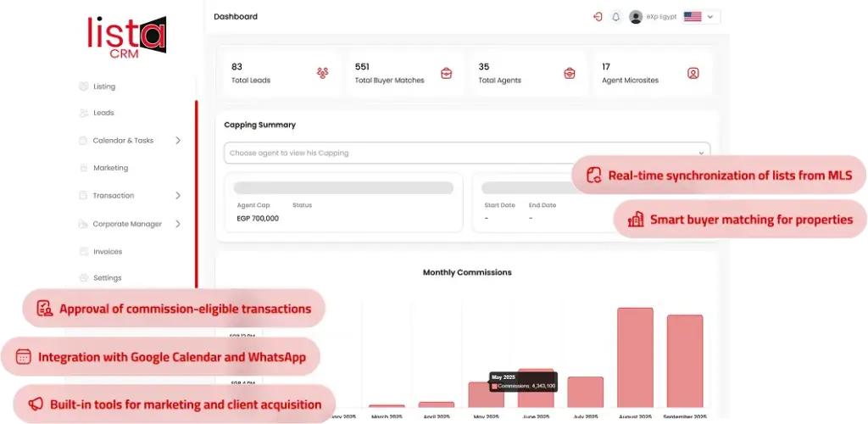Open the language flag dropdown

coord(700,17)
